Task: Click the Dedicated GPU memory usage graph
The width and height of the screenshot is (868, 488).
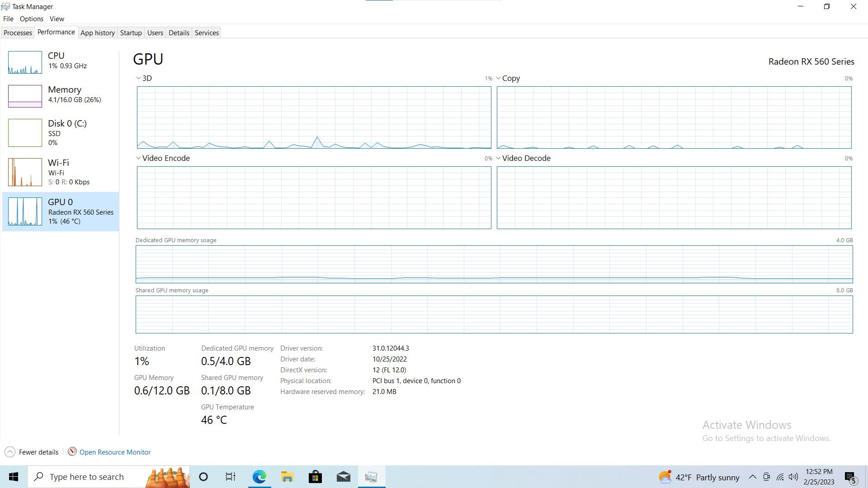Action: click(x=494, y=264)
